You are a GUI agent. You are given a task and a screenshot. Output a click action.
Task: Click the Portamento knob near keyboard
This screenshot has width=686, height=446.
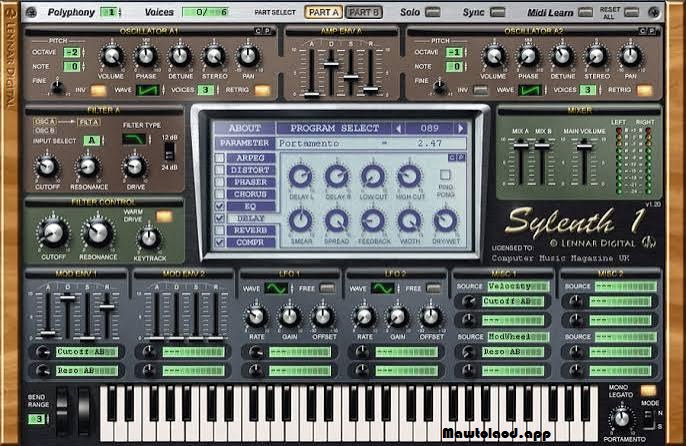click(x=622, y=418)
